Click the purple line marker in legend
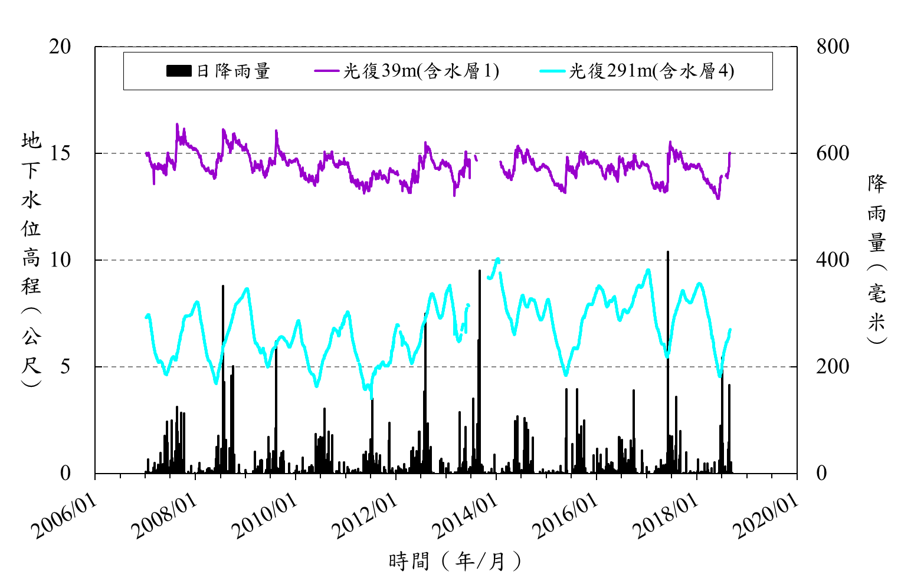 [x=326, y=71]
